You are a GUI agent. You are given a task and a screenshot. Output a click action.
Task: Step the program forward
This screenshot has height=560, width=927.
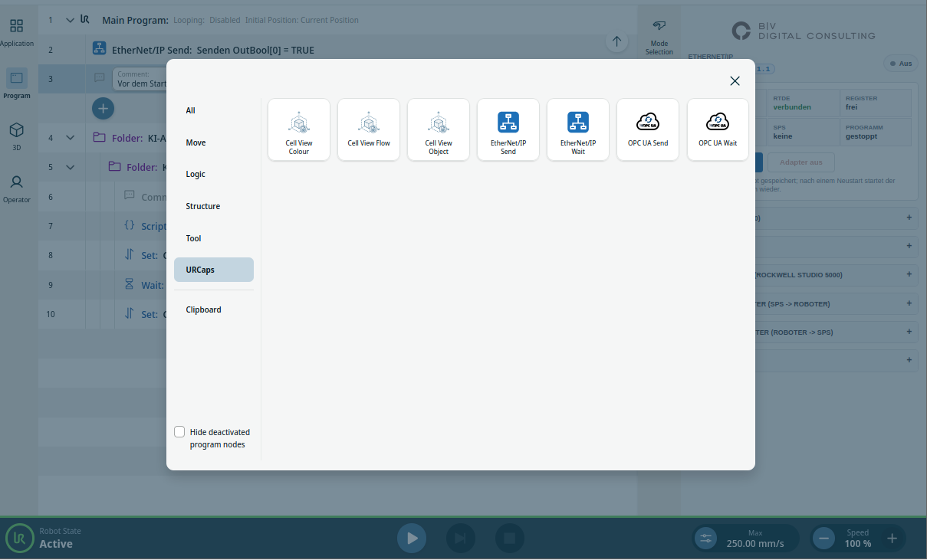pyautogui.click(x=461, y=539)
